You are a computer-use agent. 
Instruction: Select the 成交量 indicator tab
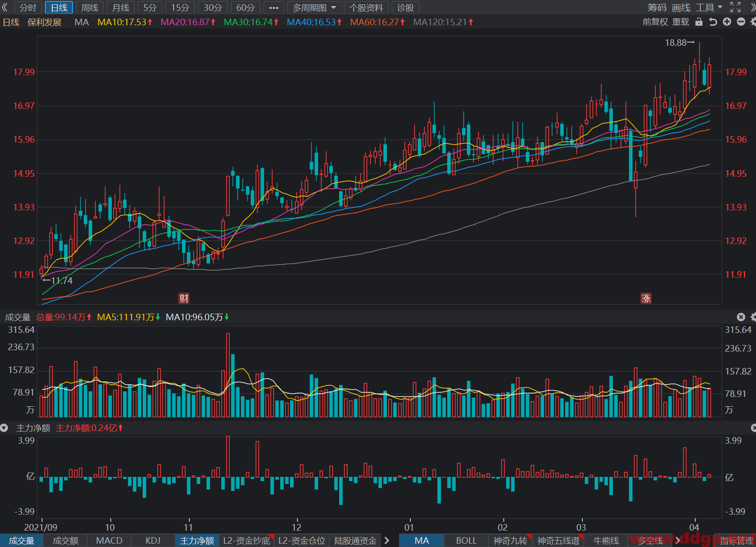[22, 540]
